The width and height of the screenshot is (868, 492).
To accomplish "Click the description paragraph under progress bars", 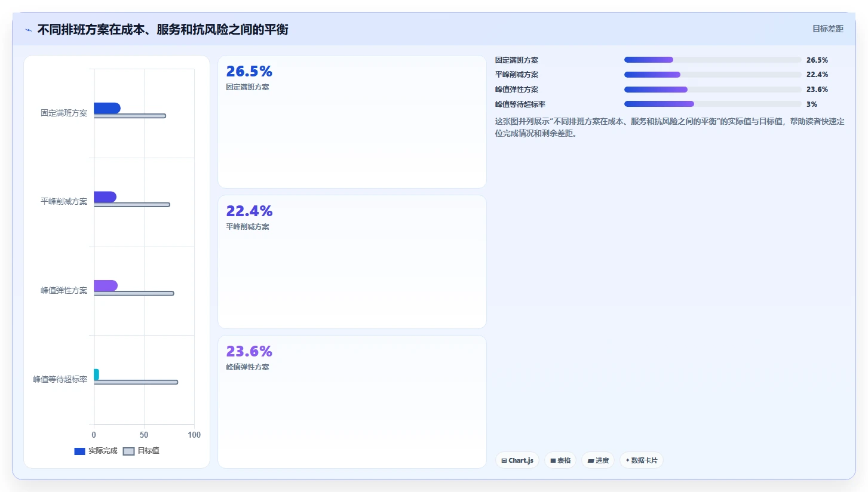I will [670, 127].
